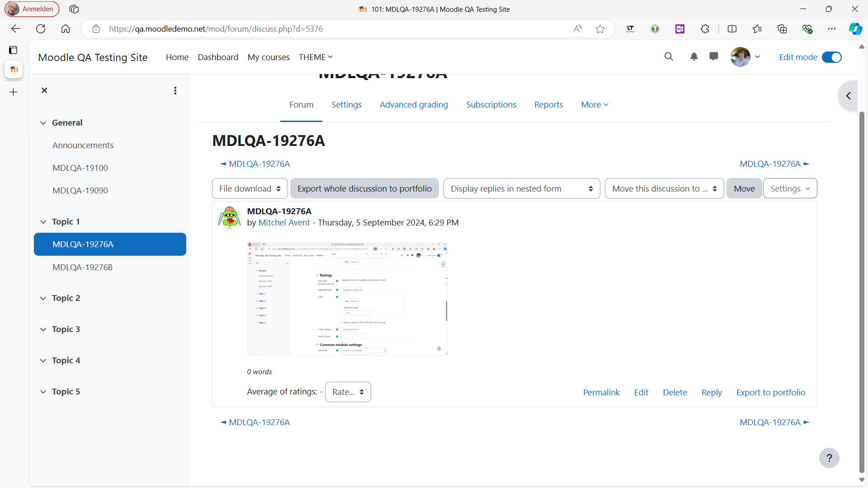This screenshot has width=868, height=488.
Task: Collapse the Topic 4 section
Action: [43, 361]
